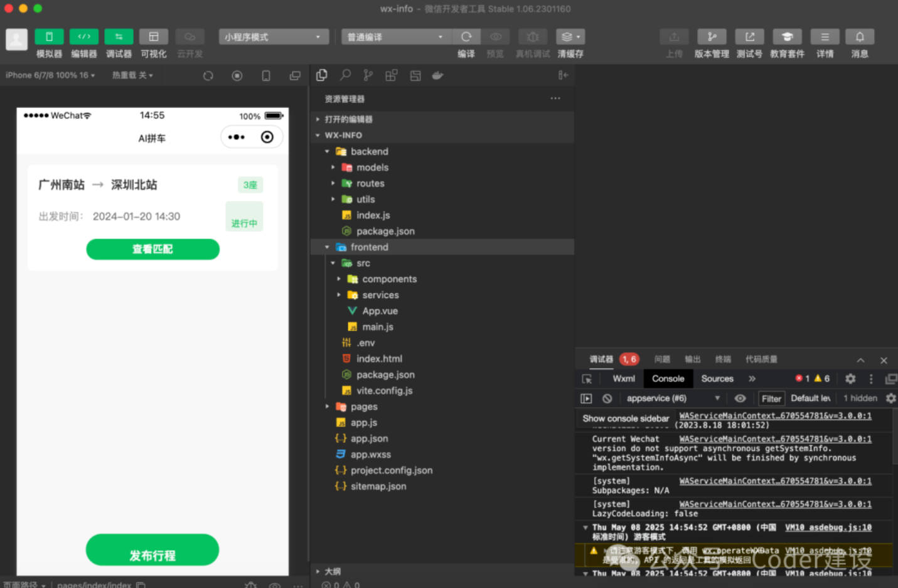Screen dimensions: 898x588
Task: Click the Real Device Debug icon
Action: [533, 36]
